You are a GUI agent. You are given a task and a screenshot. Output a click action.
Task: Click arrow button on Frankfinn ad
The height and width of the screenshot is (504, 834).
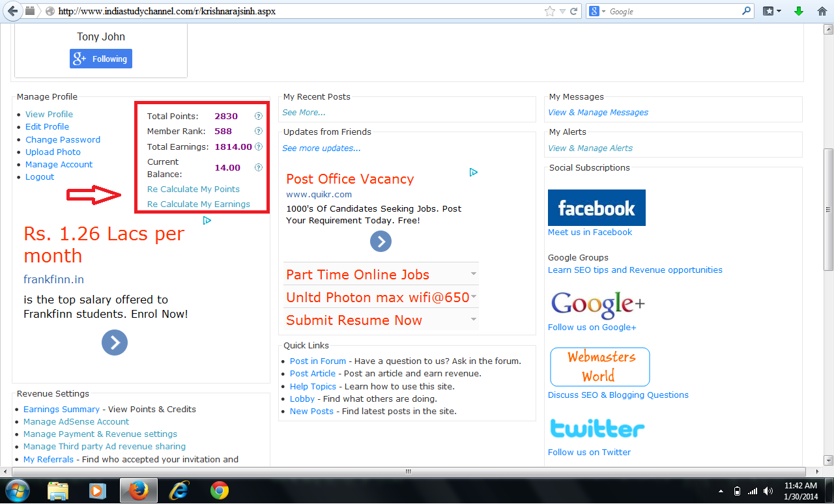click(115, 343)
